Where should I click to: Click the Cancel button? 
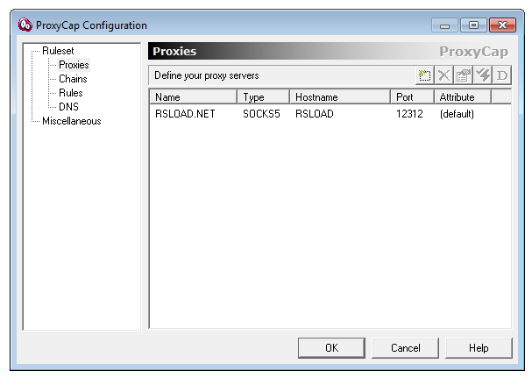[x=405, y=348]
